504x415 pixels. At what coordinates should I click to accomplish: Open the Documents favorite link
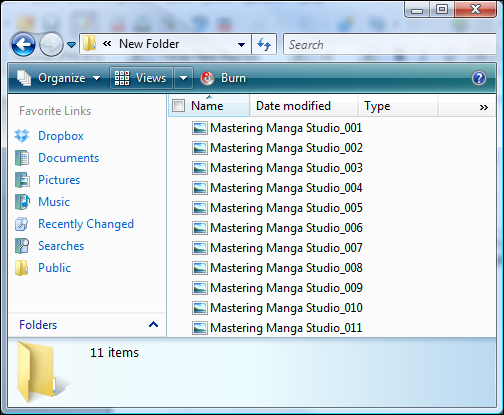[69, 158]
